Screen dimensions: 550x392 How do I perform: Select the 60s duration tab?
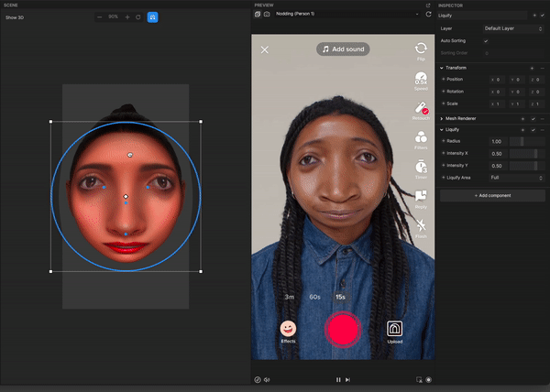click(314, 297)
